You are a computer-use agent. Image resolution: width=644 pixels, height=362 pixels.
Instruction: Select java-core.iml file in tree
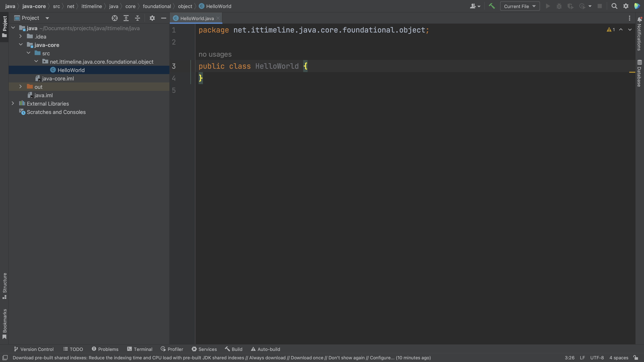click(89, 78)
